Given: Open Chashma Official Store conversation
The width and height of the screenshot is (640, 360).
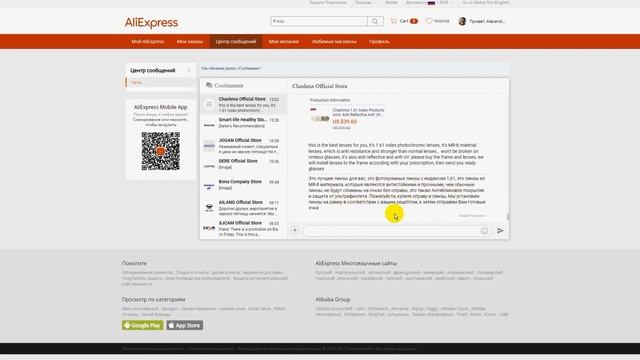Looking at the screenshot, I should (243, 104).
